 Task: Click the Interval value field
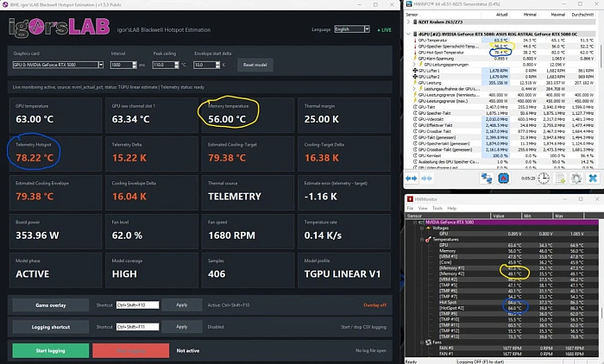coord(123,65)
